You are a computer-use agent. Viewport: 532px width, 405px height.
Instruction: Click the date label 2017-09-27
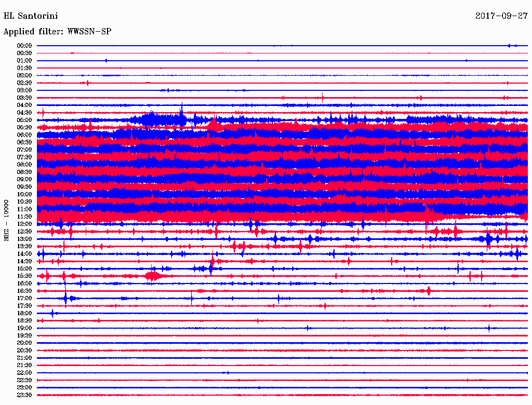[501, 16]
